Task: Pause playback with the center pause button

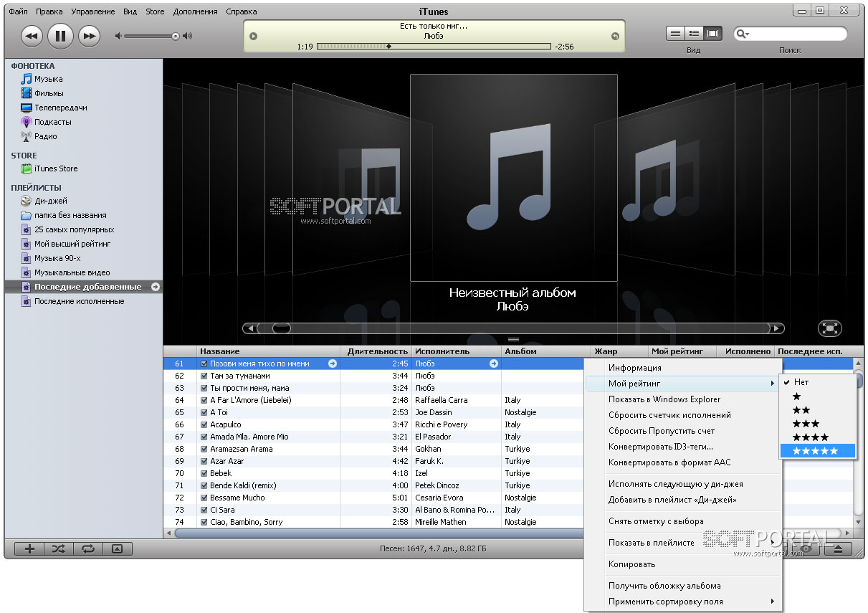Action: pyautogui.click(x=60, y=35)
